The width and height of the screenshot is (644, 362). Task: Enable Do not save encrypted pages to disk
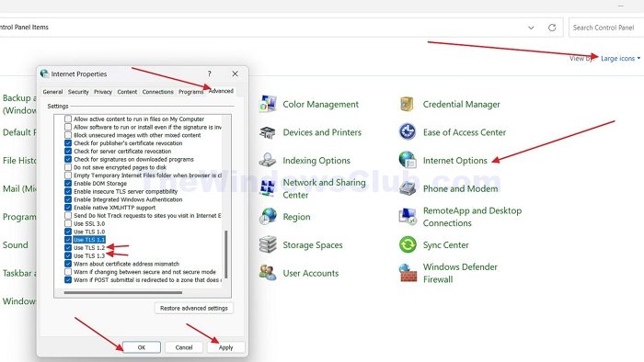[x=68, y=167]
